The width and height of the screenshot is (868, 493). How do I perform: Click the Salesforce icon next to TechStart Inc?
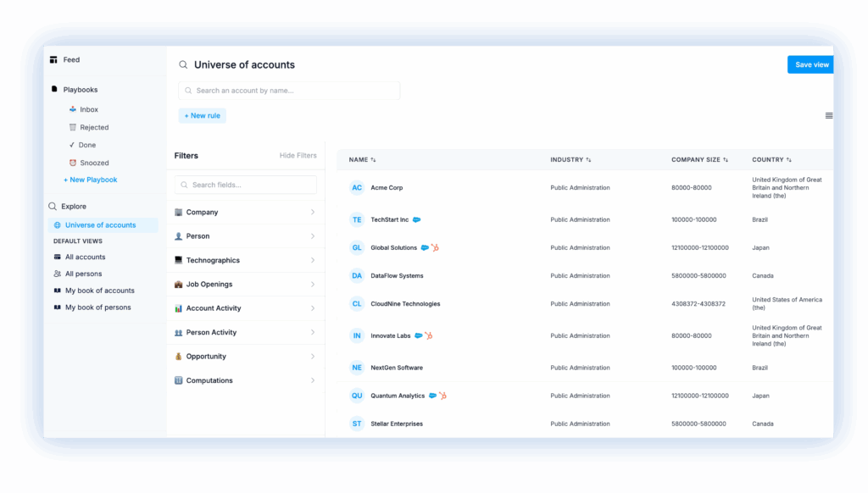click(x=416, y=220)
